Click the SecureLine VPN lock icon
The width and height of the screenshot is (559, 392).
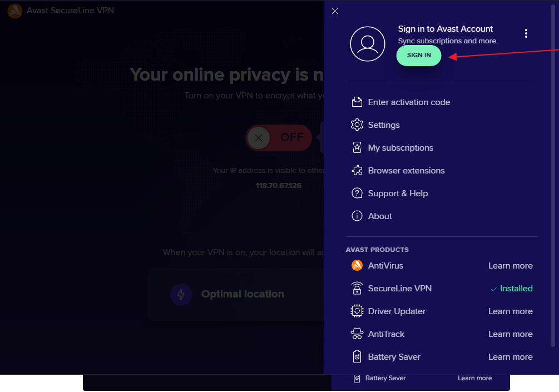(357, 289)
